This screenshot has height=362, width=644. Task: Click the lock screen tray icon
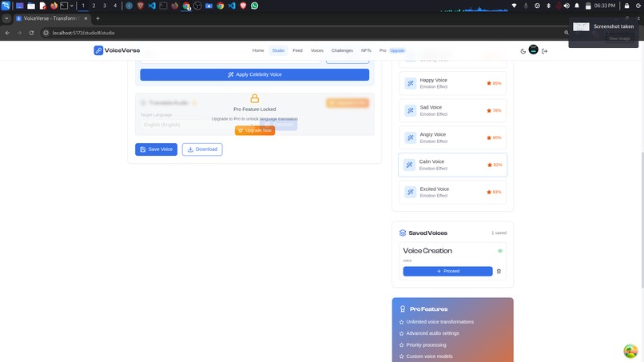tap(626, 6)
